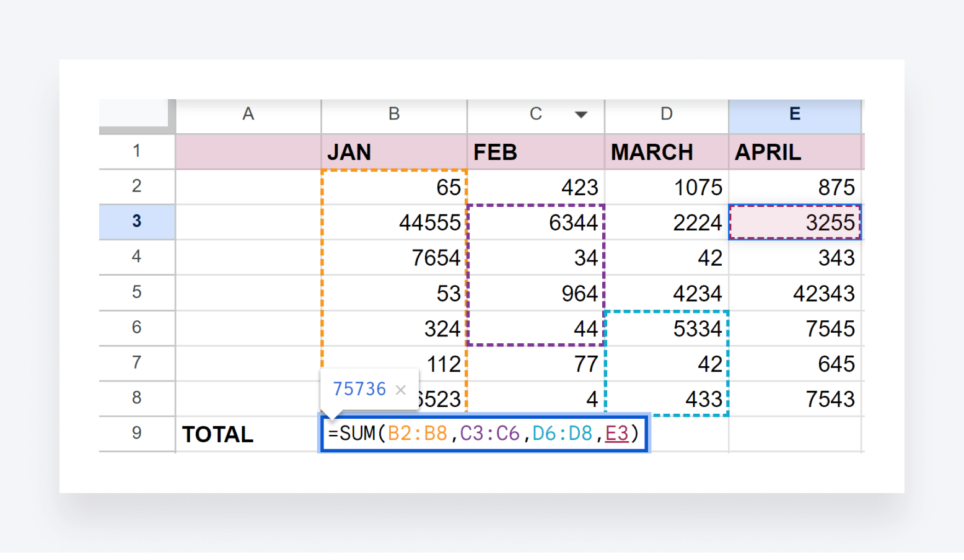Click the 75736 preview value in the tooltip
964x560 pixels.
pyautogui.click(x=358, y=389)
